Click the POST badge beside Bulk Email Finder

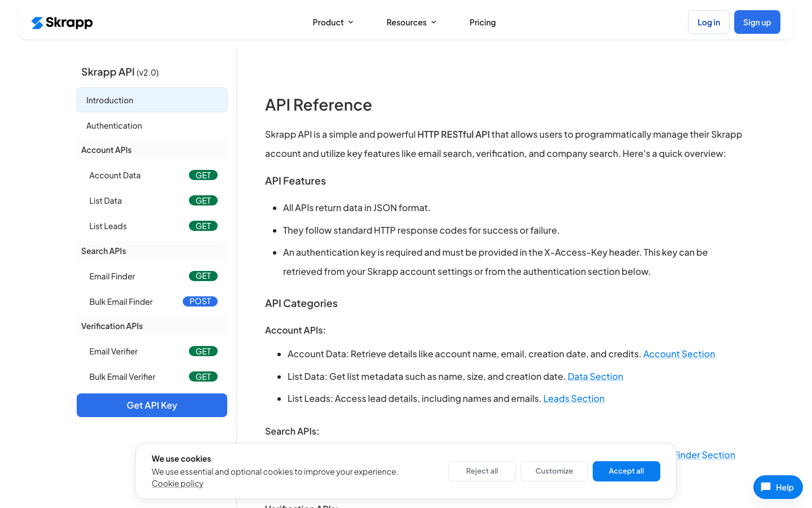[x=200, y=301]
